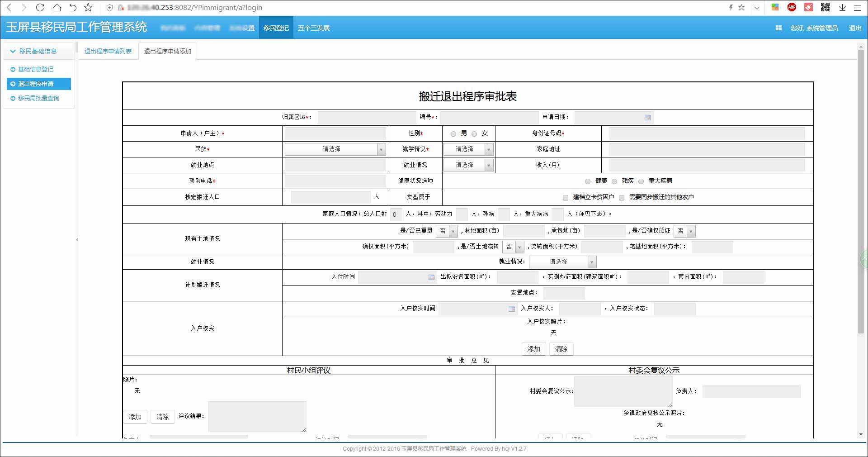Select the 健康 health status option
Image resolution: width=868 pixels, height=457 pixels.
tap(588, 181)
